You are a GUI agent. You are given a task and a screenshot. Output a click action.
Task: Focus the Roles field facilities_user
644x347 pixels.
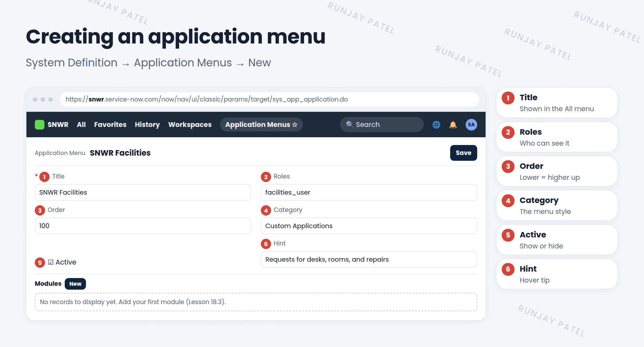click(x=369, y=192)
